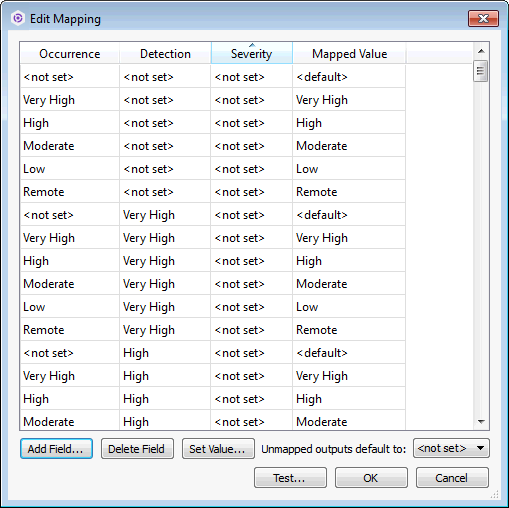
Task: Click the app icon in the title bar
Action: coord(18,18)
